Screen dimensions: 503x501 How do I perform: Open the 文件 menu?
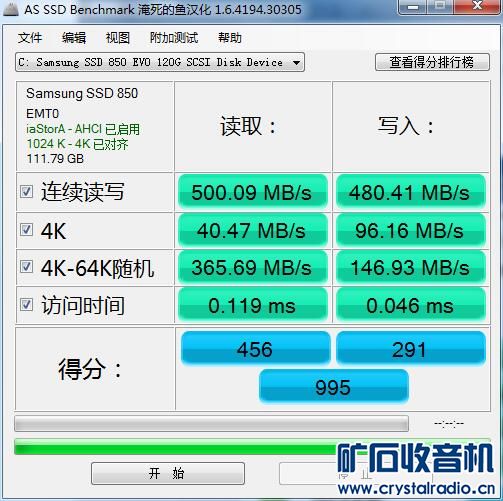coord(30,38)
